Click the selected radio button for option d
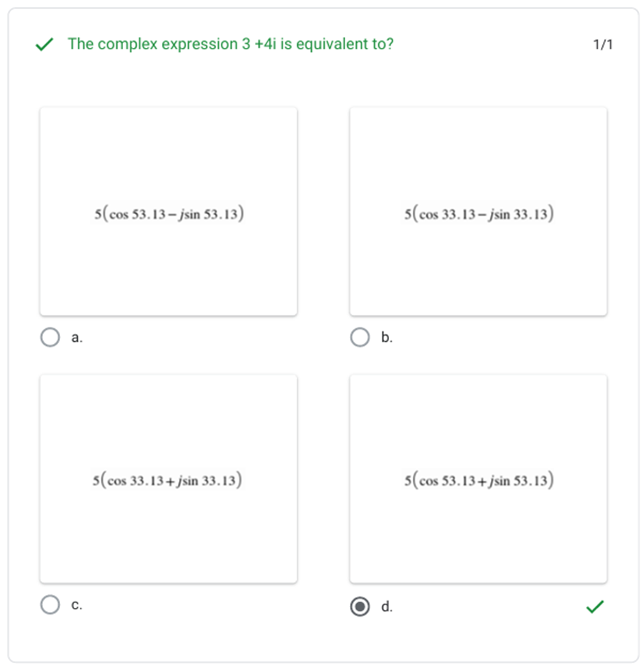 360,606
